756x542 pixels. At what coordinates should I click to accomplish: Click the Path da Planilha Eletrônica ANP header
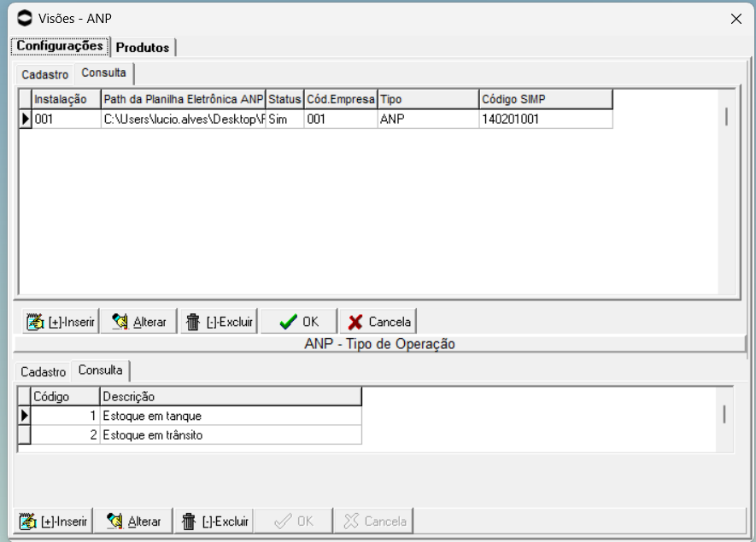(x=183, y=99)
